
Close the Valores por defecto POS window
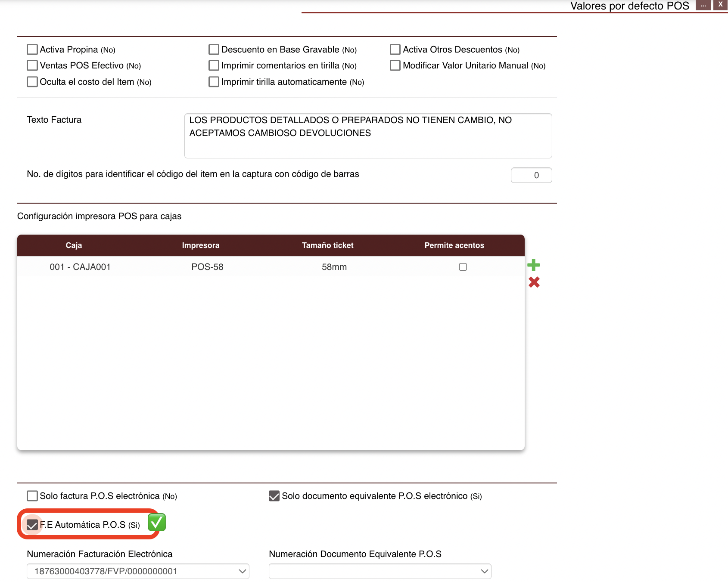(x=720, y=5)
